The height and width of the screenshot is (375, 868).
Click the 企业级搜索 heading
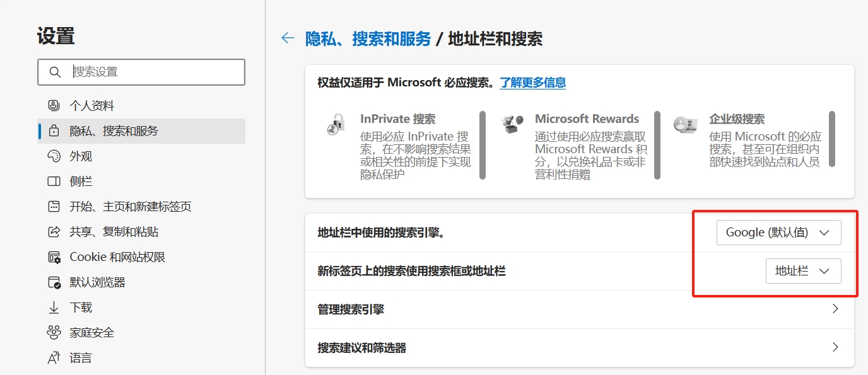(x=737, y=118)
